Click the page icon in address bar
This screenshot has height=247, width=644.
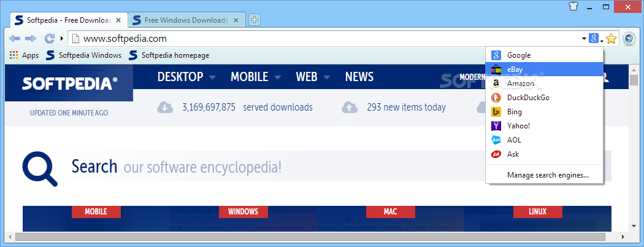click(75, 39)
